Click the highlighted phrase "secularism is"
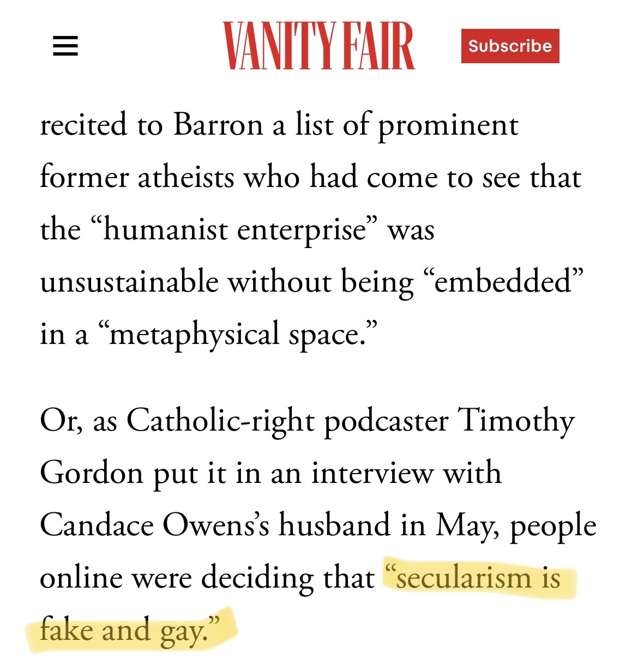This screenshot has height=672, width=638. point(472,577)
